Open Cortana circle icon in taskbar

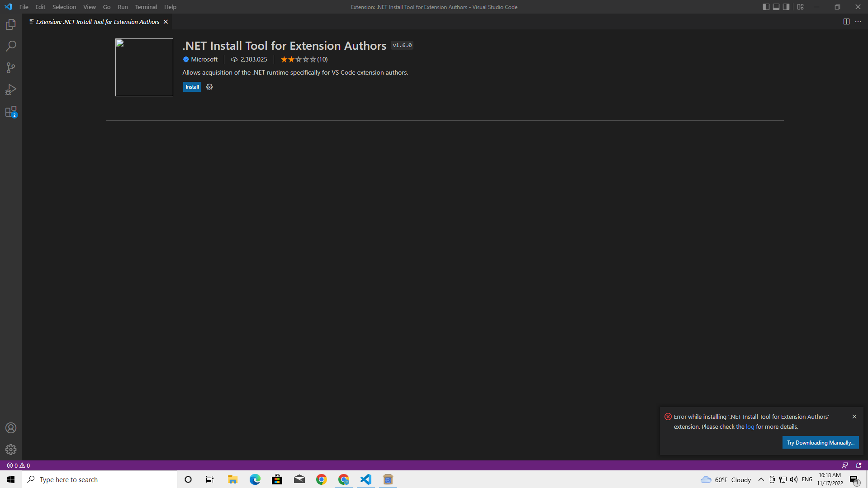(188, 479)
